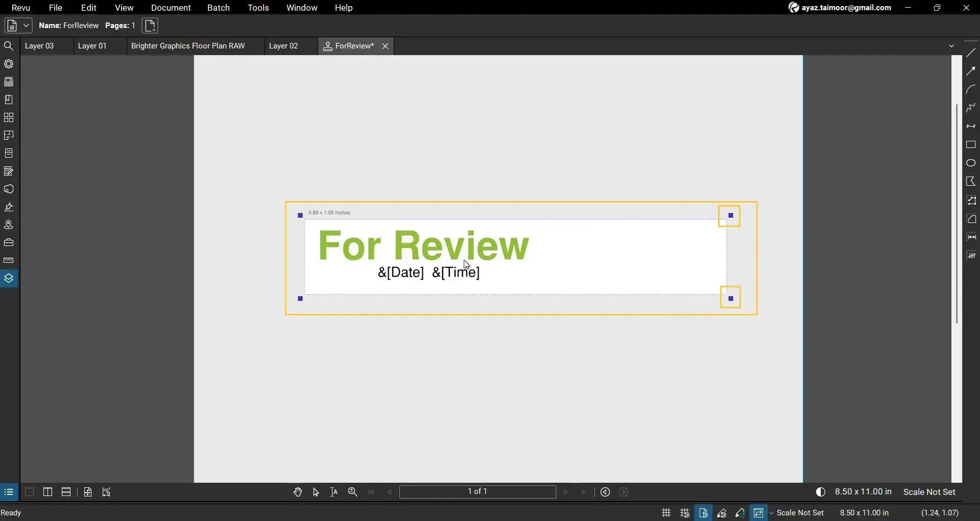Open the Tools menu
980x521 pixels.
(x=258, y=8)
